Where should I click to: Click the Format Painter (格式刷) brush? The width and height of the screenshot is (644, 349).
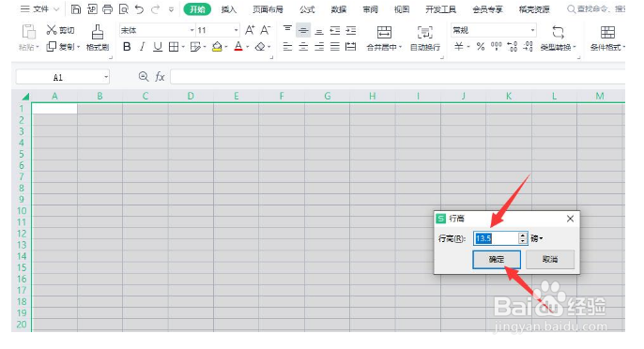pyautogui.click(x=98, y=32)
